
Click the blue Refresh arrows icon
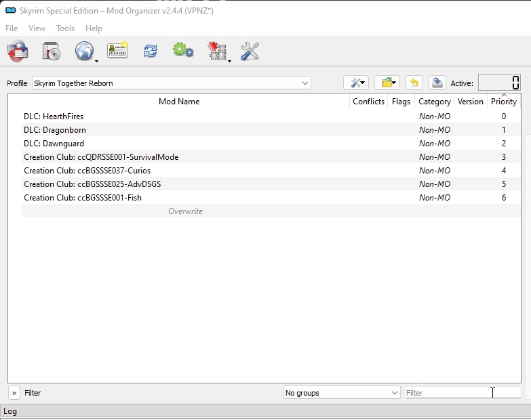tap(150, 51)
